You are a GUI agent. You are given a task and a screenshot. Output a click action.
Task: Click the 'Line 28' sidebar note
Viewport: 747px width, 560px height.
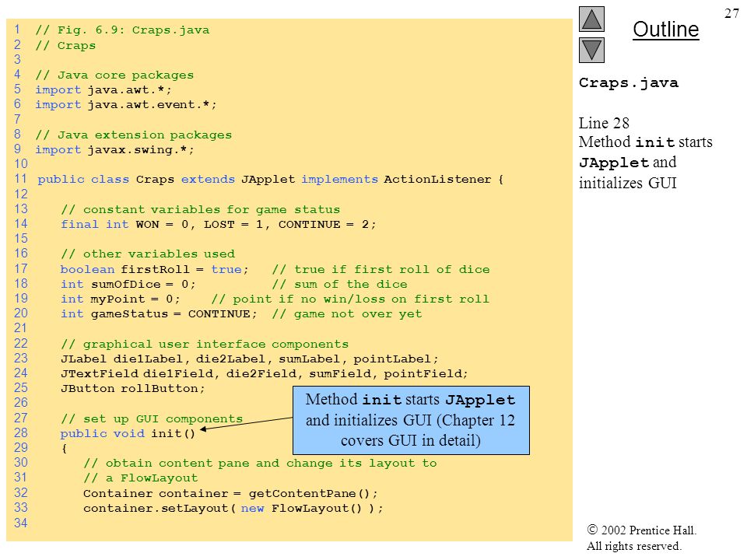(x=604, y=123)
